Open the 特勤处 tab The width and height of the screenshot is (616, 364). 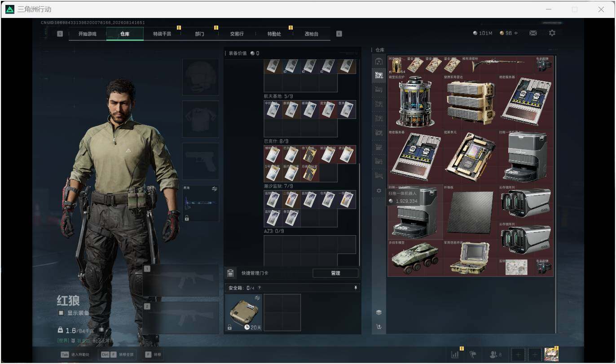pos(274,34)
